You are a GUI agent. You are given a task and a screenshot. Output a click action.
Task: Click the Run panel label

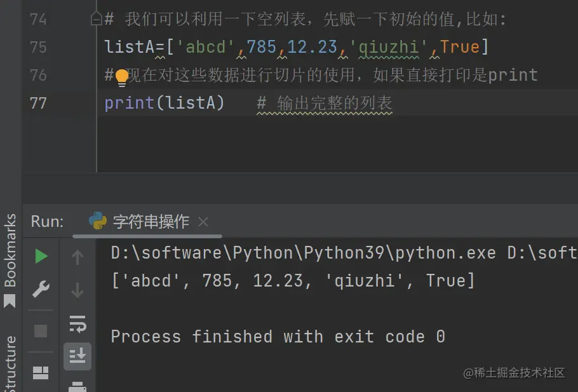pyautogui.click(x=47, y=221)
